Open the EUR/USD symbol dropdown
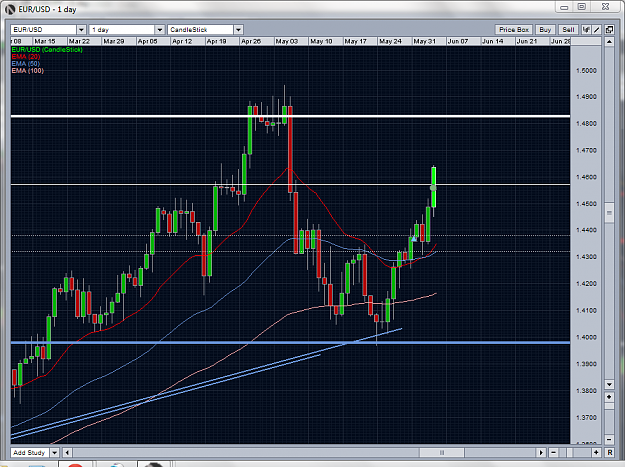The image size is (625, 467). coord(81,29)
